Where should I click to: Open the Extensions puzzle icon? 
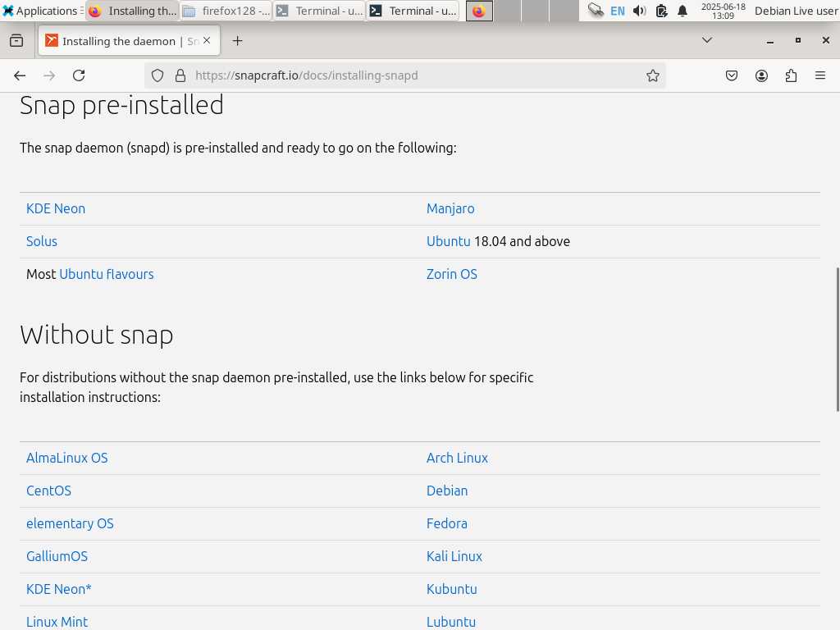(x=791, y=75)
